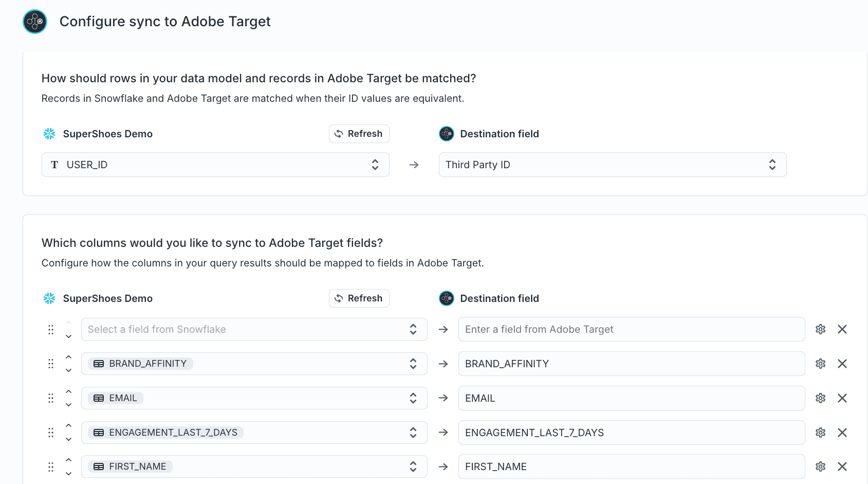Image resolution: width=868 pixels, height=484 pixels.
Task: Open settings for the empty mapping row
Action: point(820,329)
